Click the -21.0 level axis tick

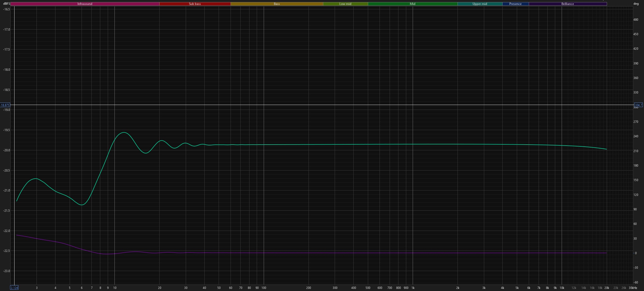pos(6,190)
